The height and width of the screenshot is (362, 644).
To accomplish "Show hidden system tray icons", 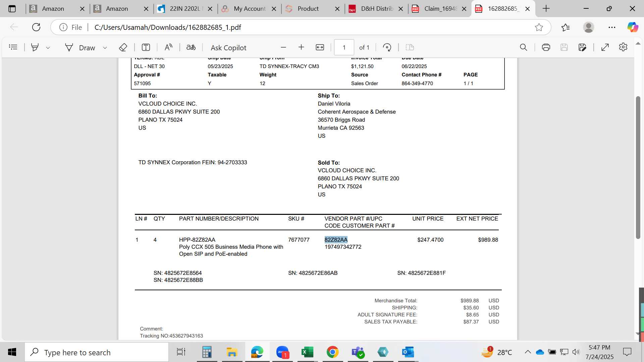I will [528, 352].
